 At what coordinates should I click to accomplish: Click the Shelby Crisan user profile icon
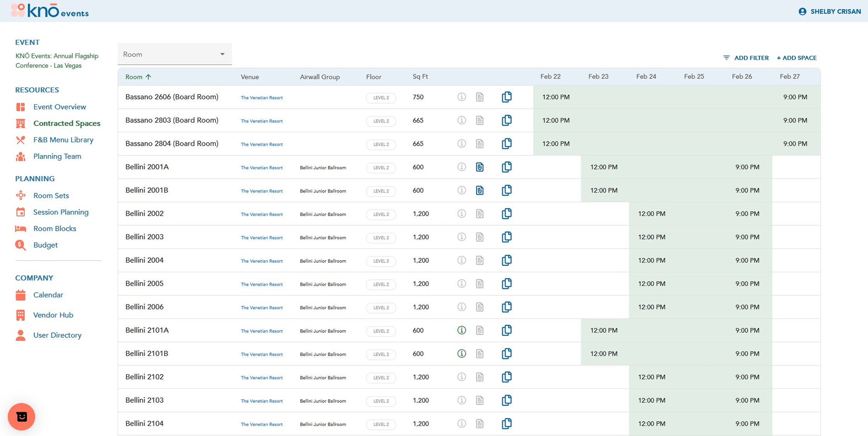803,12
